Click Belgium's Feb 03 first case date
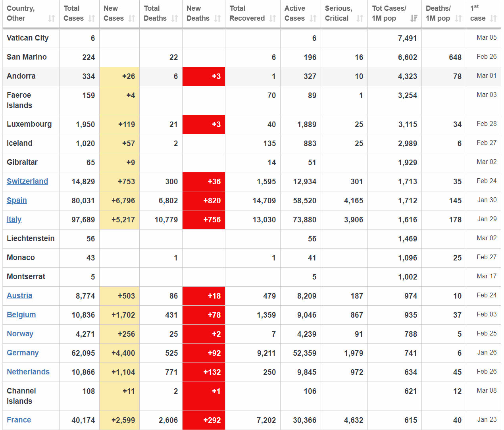 click(x=487, y=314)
